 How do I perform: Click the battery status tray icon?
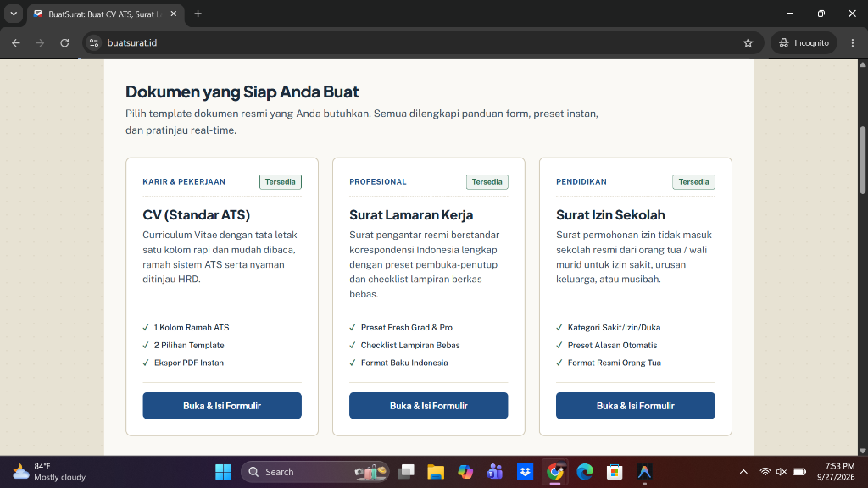pyautogui.click(x=798, y=472)
